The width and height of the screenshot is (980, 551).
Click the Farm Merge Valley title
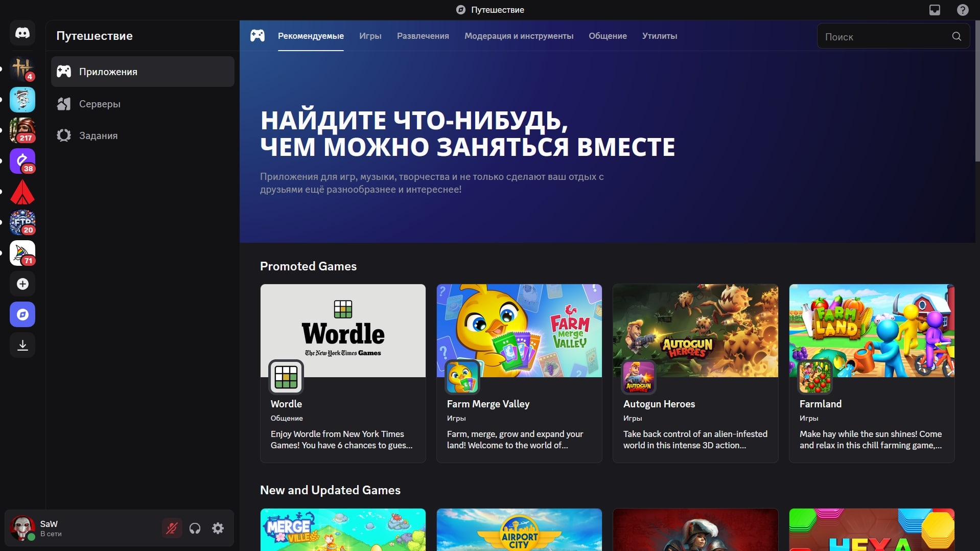(x=488, y=404)
